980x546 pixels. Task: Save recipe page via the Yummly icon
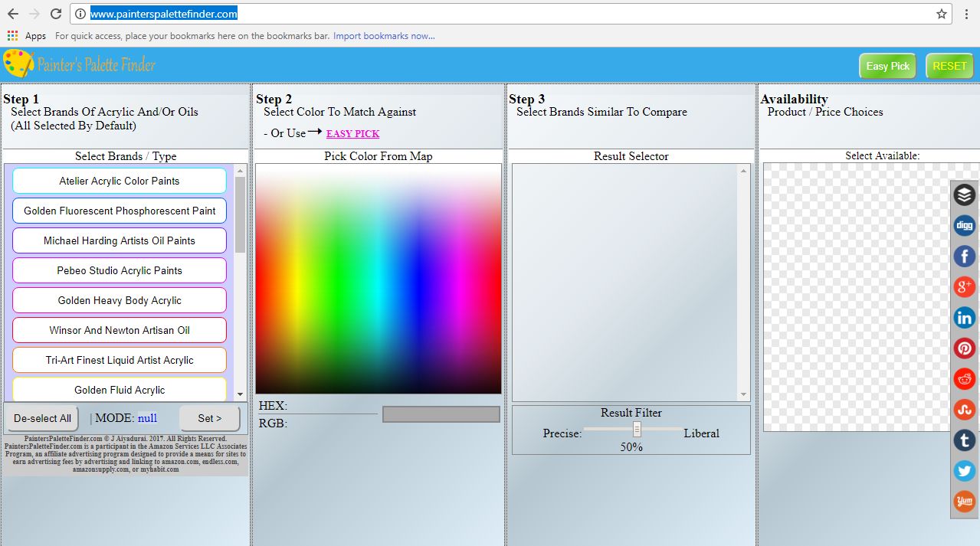(x=964, y=501)
